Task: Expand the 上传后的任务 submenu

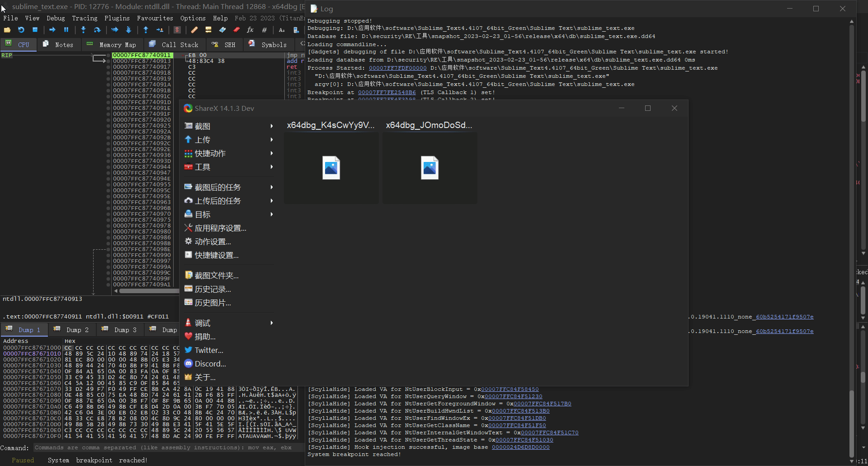Action: (x=229, y=201)
